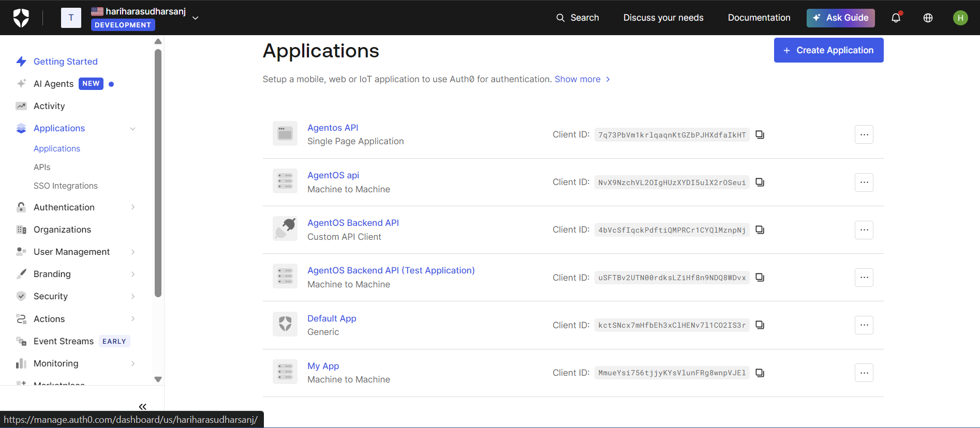Image resolution: width=980 pixels, height=428 pixels.
Task: Expand the User Management chevron
Action: point(133,252)
